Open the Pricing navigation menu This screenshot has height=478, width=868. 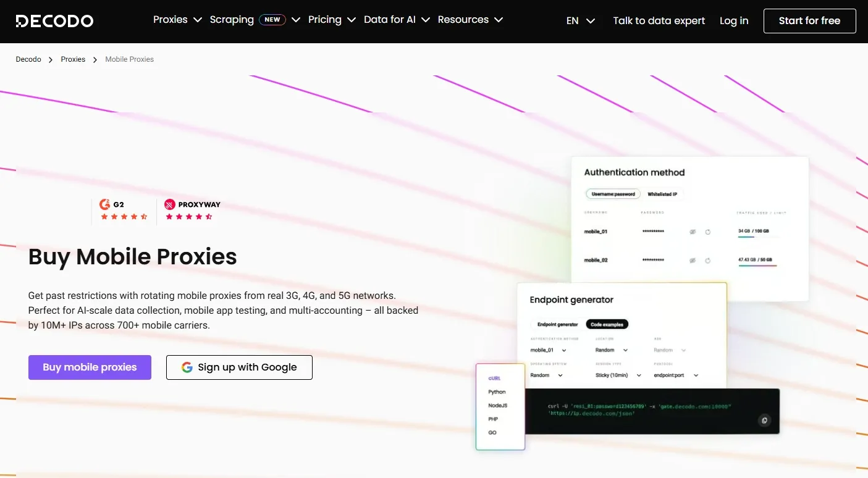coord(332,20)
